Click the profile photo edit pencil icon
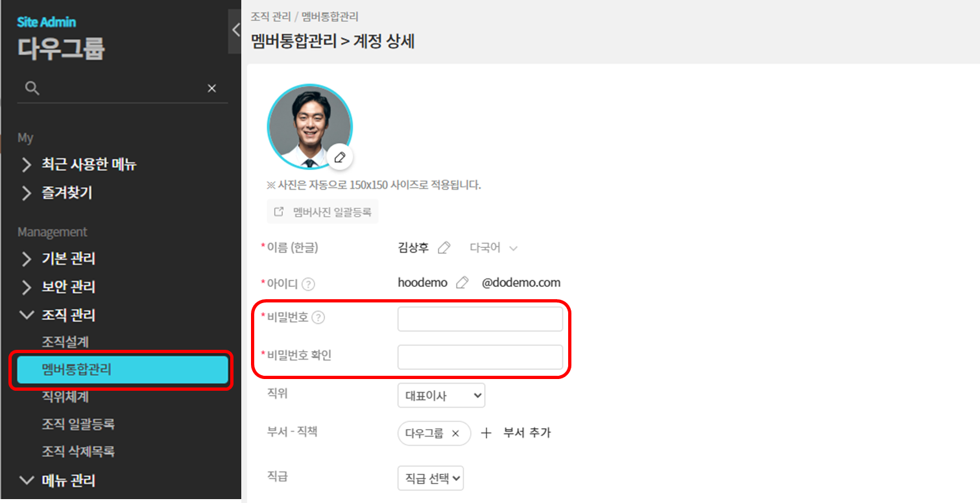Viewport: 980px width, 503px height. (x=339, y=157)
